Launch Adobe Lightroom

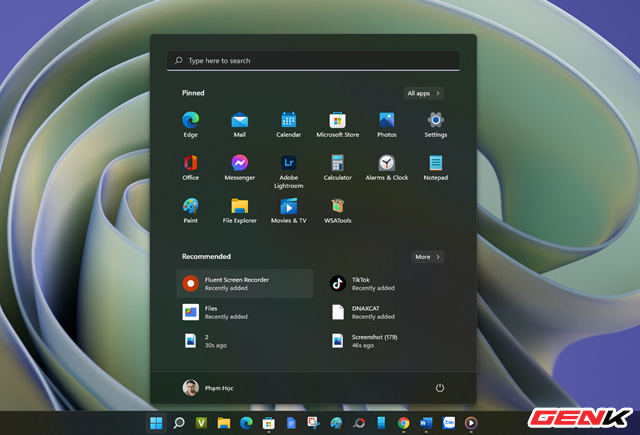point(289,171)
